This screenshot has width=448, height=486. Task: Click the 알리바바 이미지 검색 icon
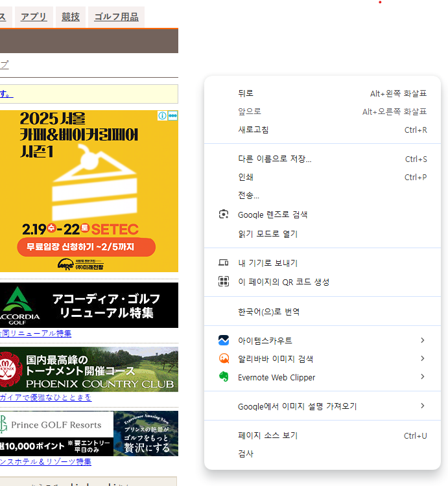point(224,358)
